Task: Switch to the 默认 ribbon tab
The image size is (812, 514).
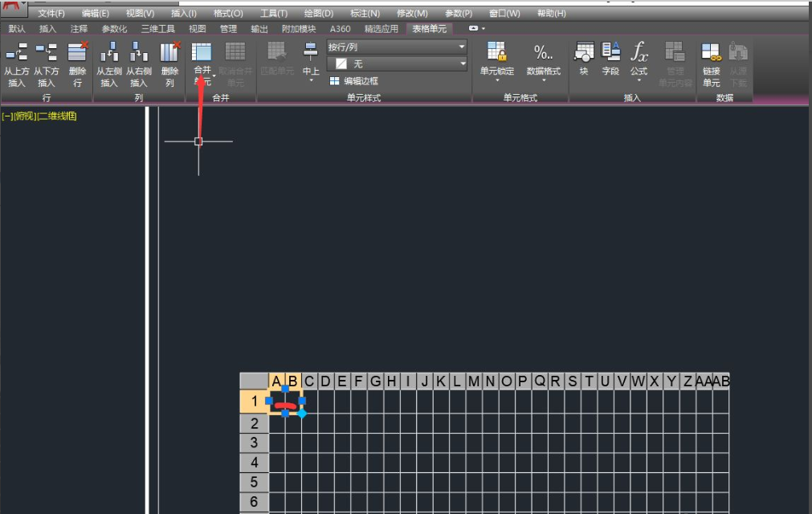Action: [17, 29]
